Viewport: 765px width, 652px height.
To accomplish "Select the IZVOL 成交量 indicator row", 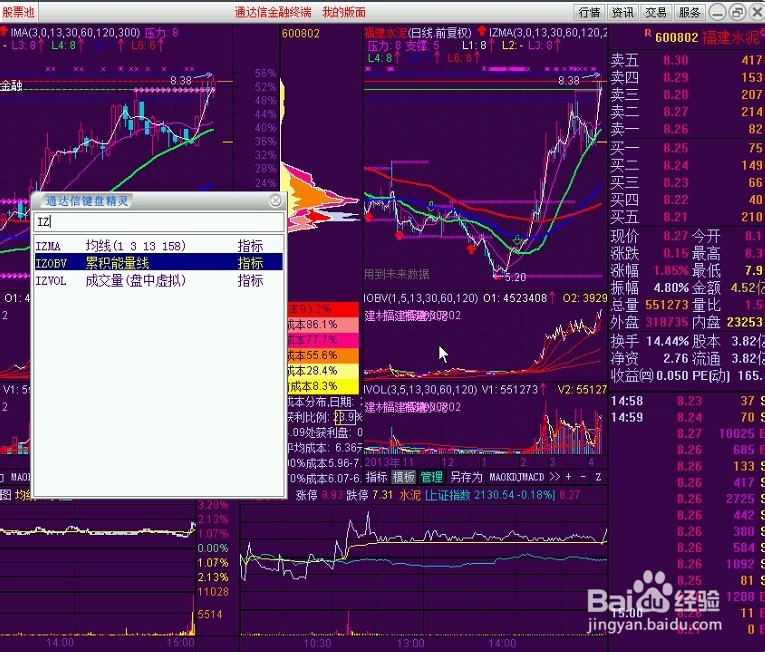I will 159,281.
